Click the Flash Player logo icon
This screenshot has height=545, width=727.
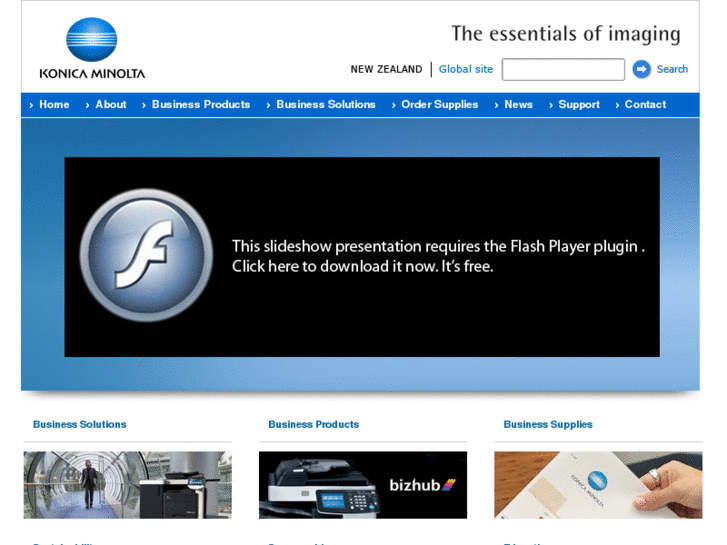click(x=146, y=255)
